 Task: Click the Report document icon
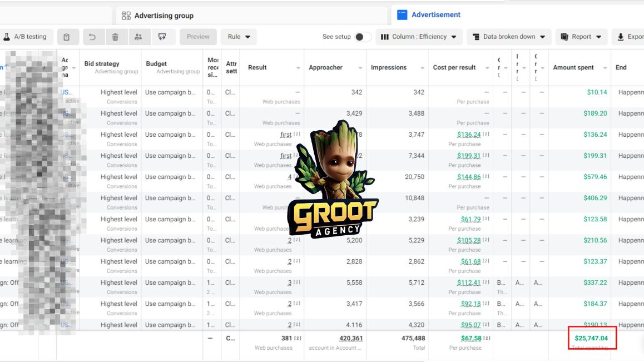coord(564,37)
